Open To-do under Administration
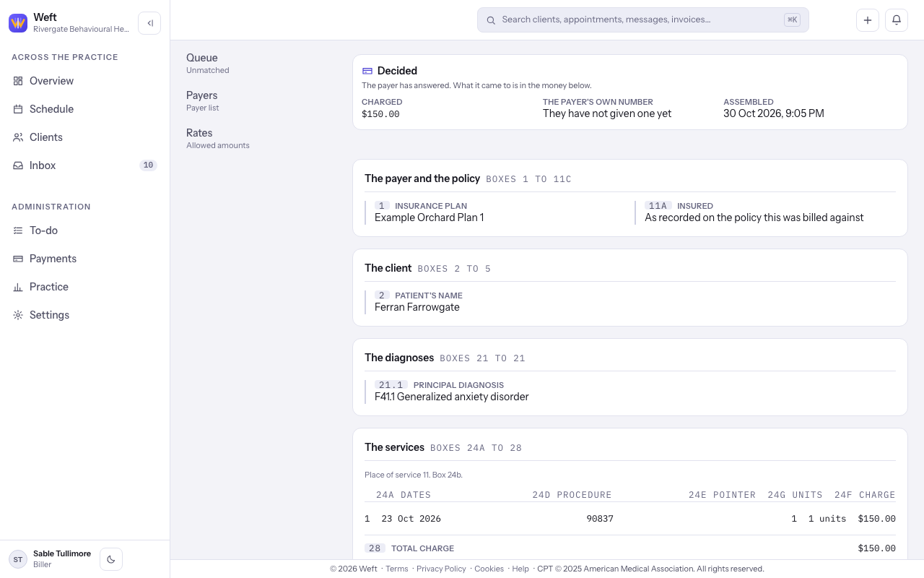 tap(85, 230)
